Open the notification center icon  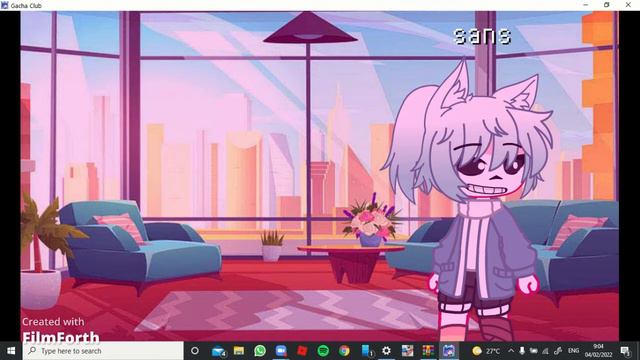[x=625, y=351]
